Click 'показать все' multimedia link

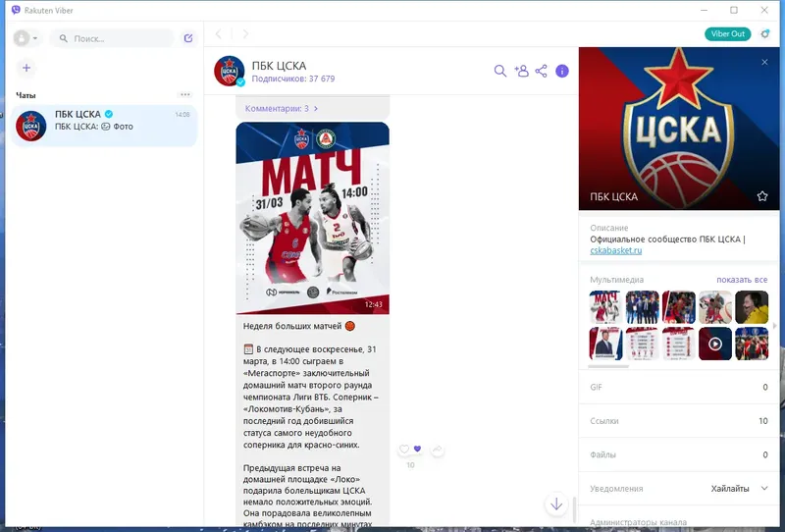[742, 280]
